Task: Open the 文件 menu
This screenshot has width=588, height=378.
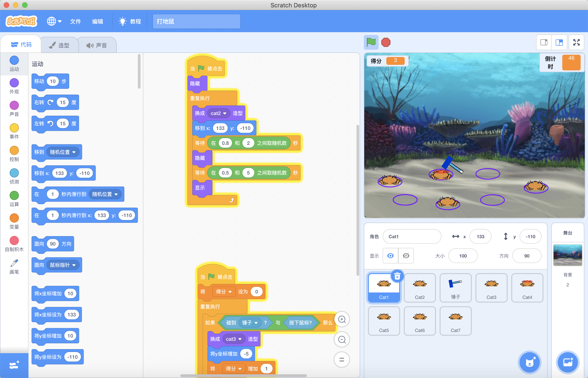Action: [75, 21]
